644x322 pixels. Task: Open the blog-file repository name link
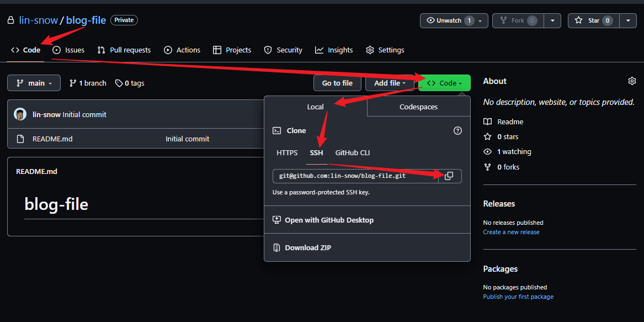(x=86, y=20)
